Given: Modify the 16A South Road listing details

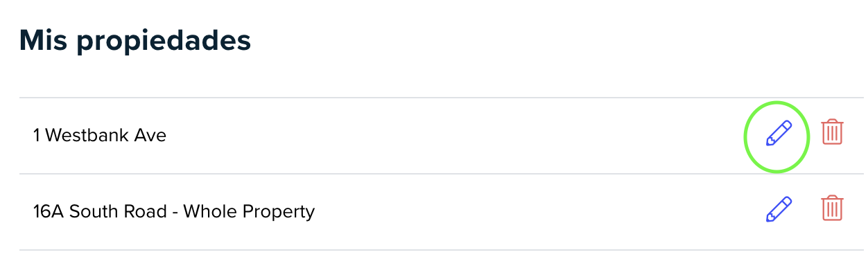Looking at the screenshot, I should click(x=778, y=209).
